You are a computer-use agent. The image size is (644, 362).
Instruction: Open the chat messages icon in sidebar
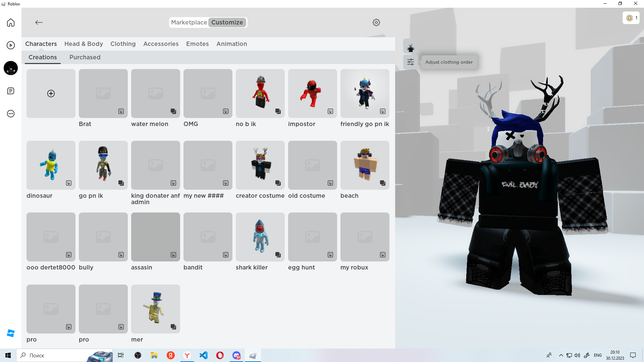coord(11,91)
